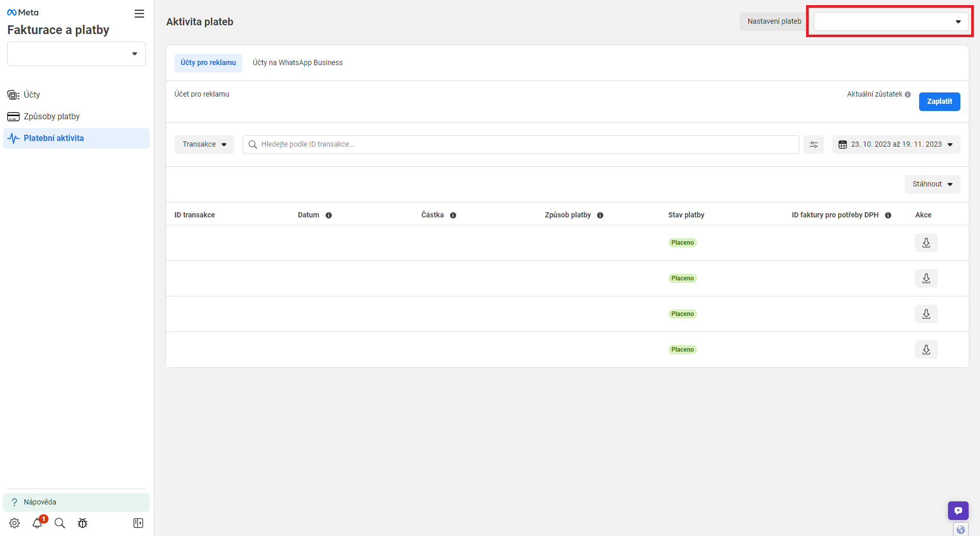The width and height of the screenshot is (980, 536).
Task: Click the credit card icon for Způsoby platby
Action: pos(13,116)
